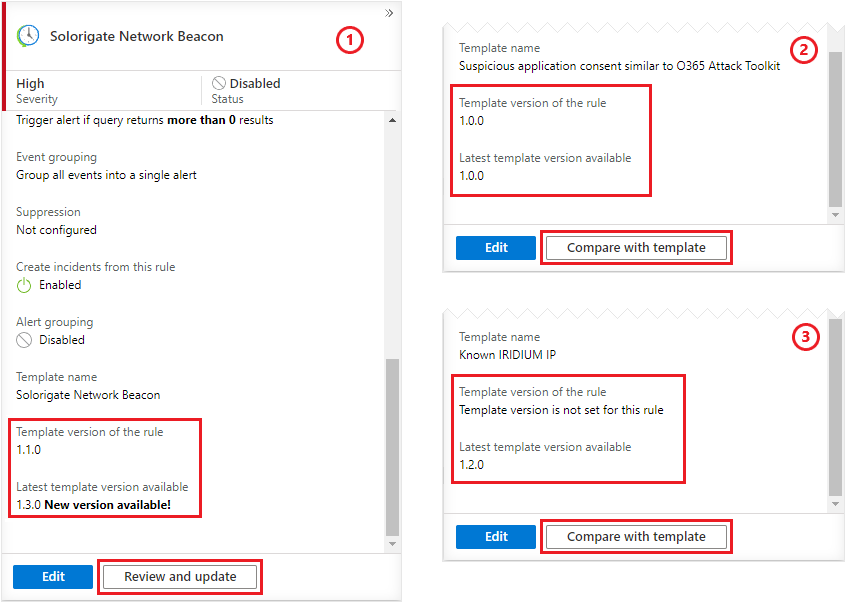
Task: Click the scroll down arrow in Solorigate pane
Action: point(393,544)
